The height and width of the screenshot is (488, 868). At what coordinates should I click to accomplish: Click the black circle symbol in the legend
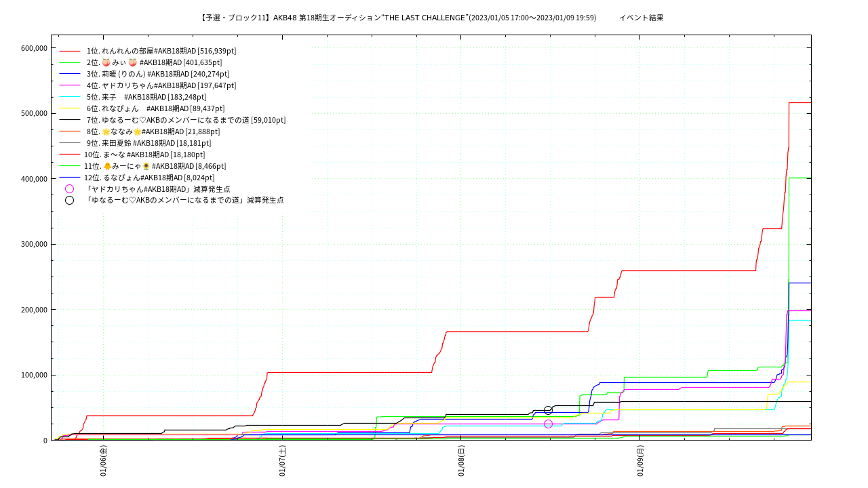69,201
